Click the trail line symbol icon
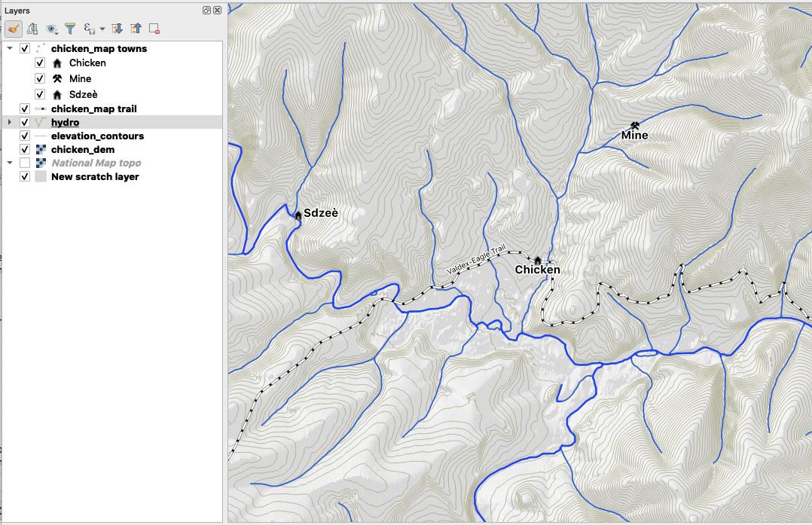The image size is (812, 525). (x=41, y=108)
